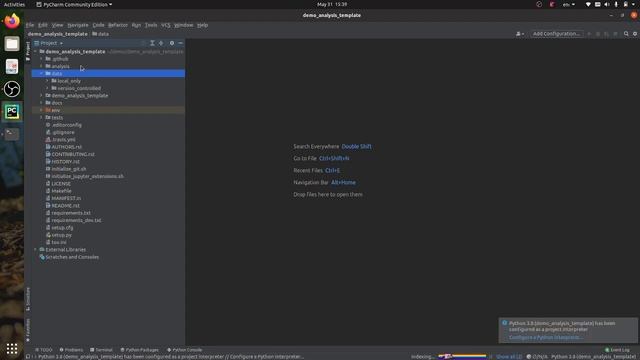The image size is (640, 360).
Task: Click Activities in the top bar
Action: 14,4
